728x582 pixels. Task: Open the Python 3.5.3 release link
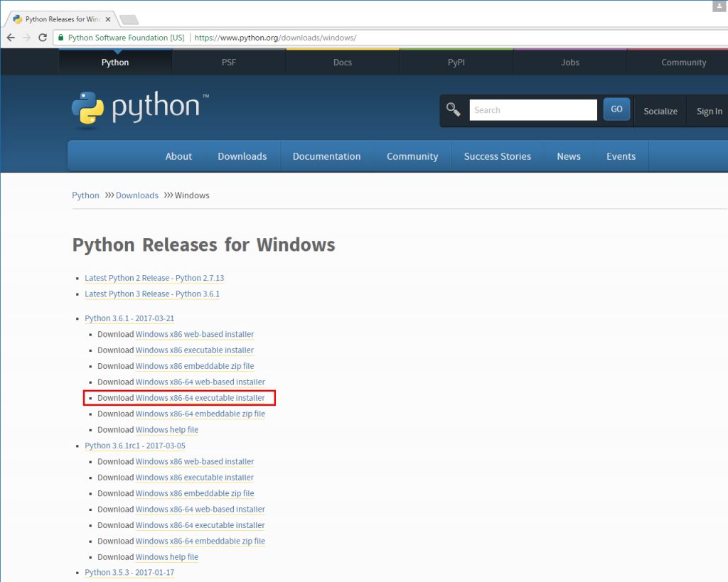pyautogui.click(x=129, y=572)
